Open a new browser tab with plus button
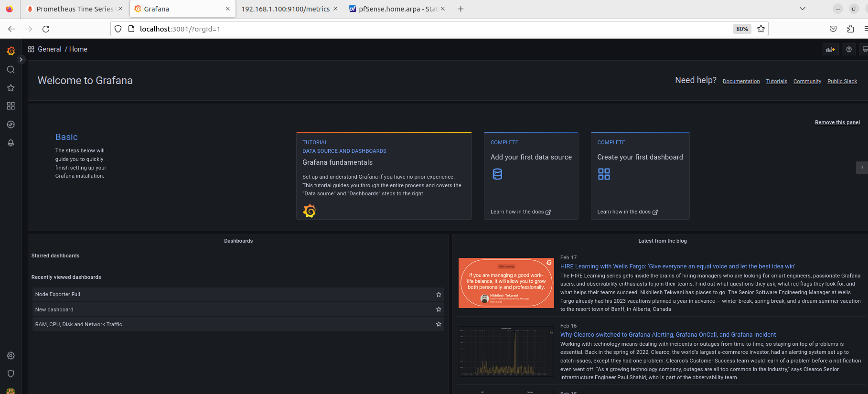The height and width of the screenshot is (394, 868). 461,9
